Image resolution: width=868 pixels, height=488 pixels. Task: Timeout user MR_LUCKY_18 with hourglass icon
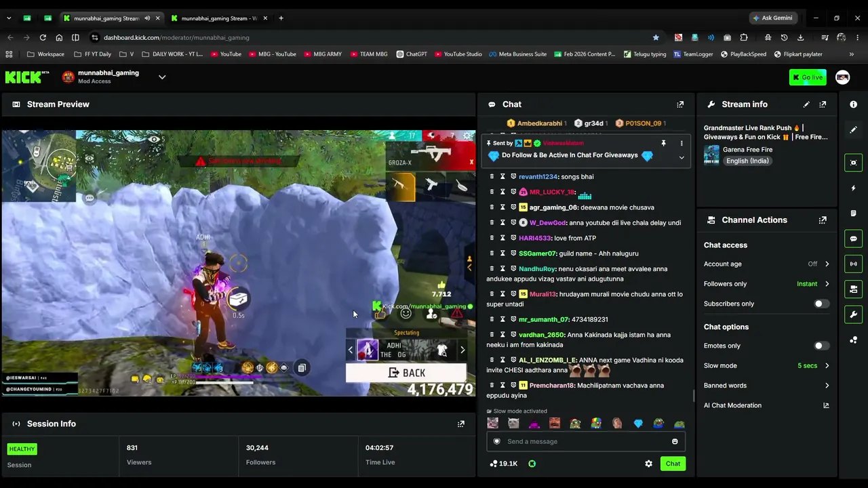[502, 192]
